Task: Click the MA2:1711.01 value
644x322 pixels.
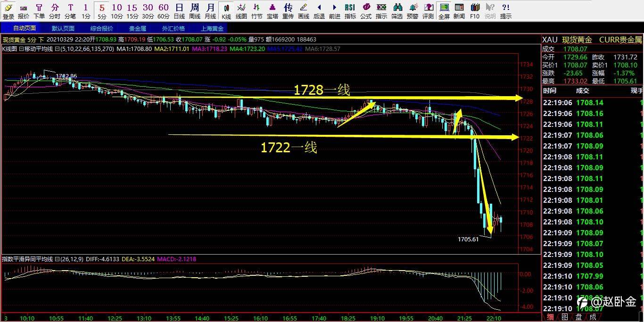Action: click(172, 49)
